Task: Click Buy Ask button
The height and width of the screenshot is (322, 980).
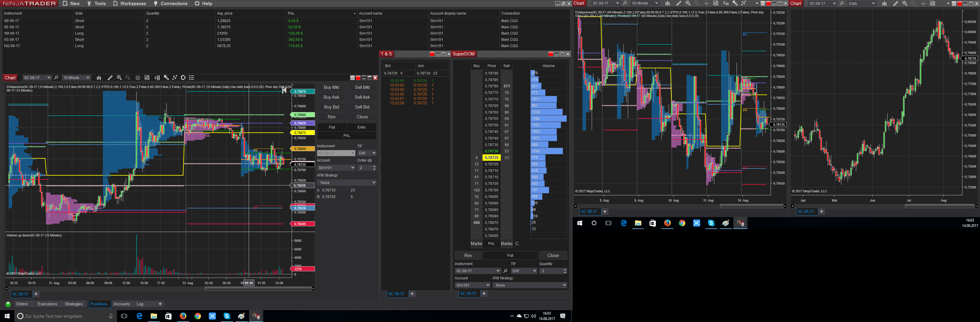Action: (x=331, y=97)
